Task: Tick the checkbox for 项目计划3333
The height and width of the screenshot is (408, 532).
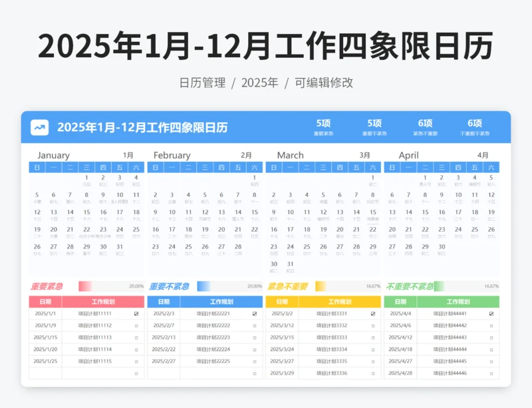Action: [x=373, y=337]
